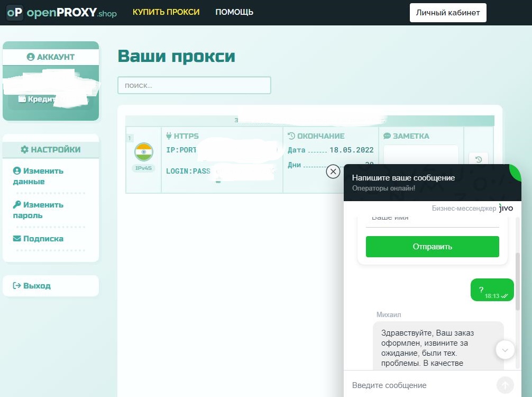Image resolution: width=532 pixels, height=397 pixels.
Task: Click the АККАУНТ header user icon
Action: click(x=31, y=57)
